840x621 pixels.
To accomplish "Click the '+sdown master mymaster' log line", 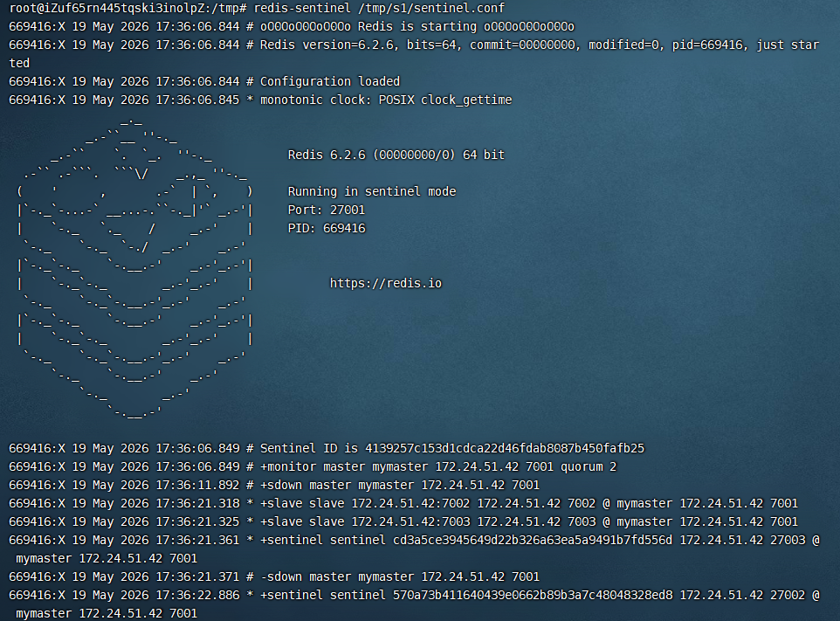I will coord(274,485).
